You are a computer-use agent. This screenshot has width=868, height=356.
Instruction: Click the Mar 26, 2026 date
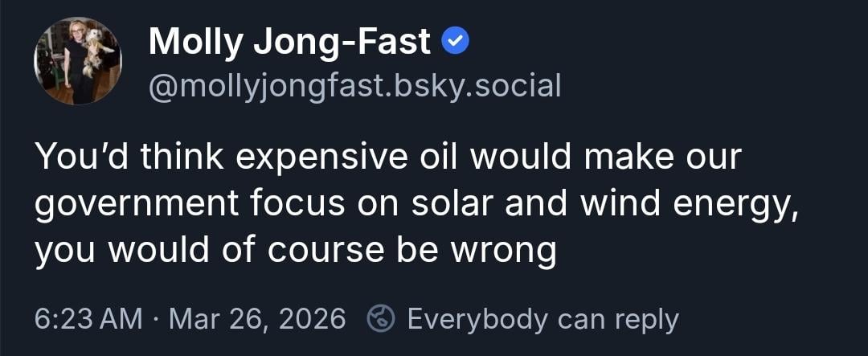coord(257,319)
